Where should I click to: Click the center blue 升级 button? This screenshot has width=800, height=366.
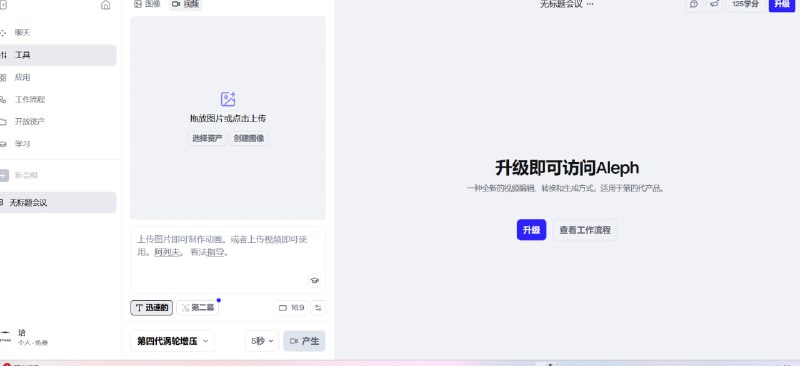[x=531, y=230]
